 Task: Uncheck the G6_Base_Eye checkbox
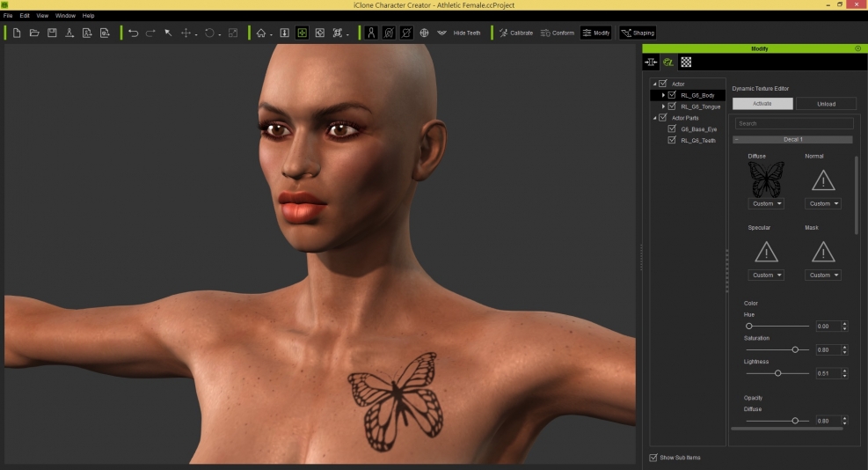pyautogui.click(x=673, y=129)
